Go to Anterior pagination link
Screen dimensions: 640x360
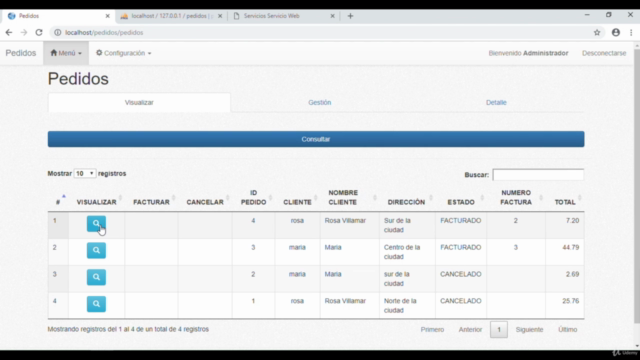tap(470, 329)
